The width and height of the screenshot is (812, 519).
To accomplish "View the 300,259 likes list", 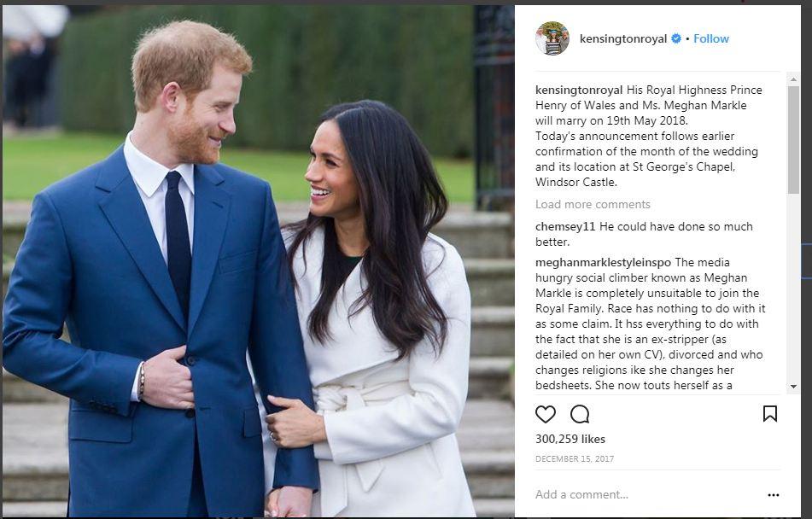I will point(570,440).
